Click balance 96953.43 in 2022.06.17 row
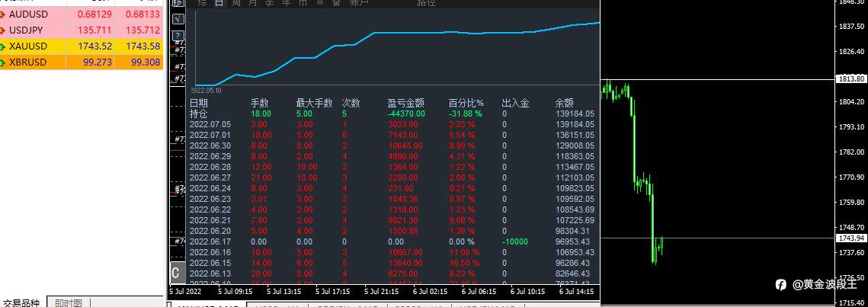This screenshot has width=868, height=307. click(575, 241)
